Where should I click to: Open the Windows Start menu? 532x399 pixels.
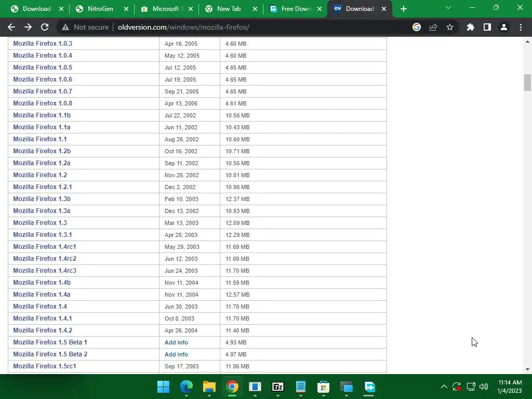[163, 387]
